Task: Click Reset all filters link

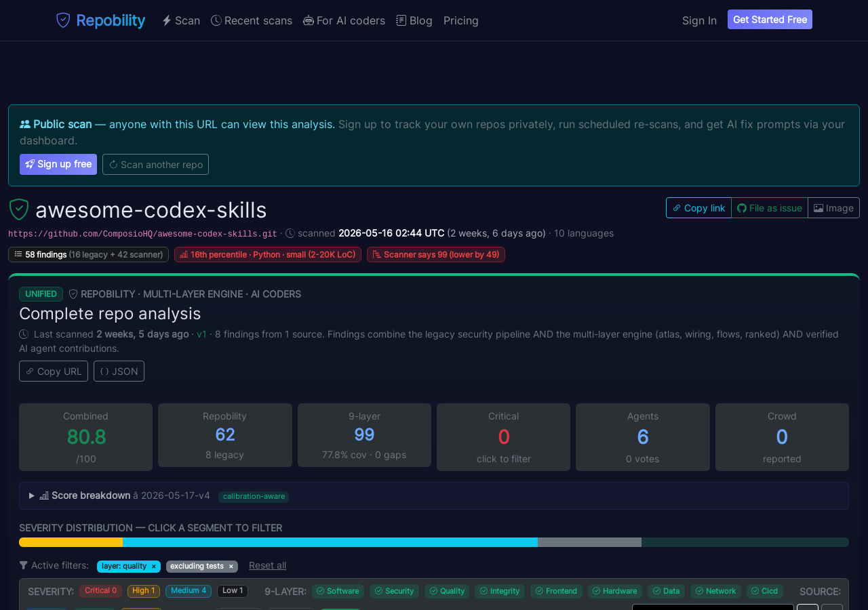Action: point(267,565)
